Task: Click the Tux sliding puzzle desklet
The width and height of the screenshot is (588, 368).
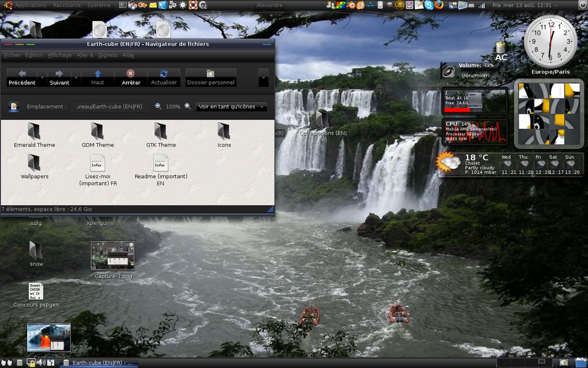Action: (x=549, y=114)
